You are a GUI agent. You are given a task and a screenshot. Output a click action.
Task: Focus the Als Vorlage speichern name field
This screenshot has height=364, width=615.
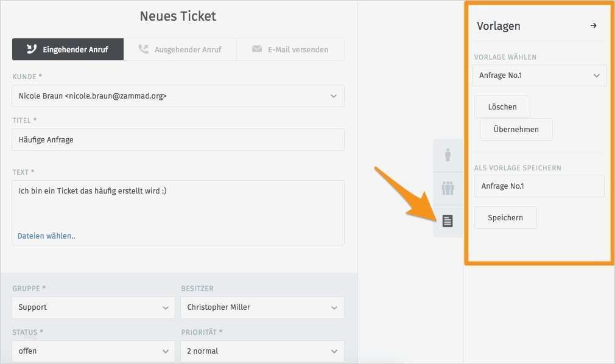click(x=539, y=186)
